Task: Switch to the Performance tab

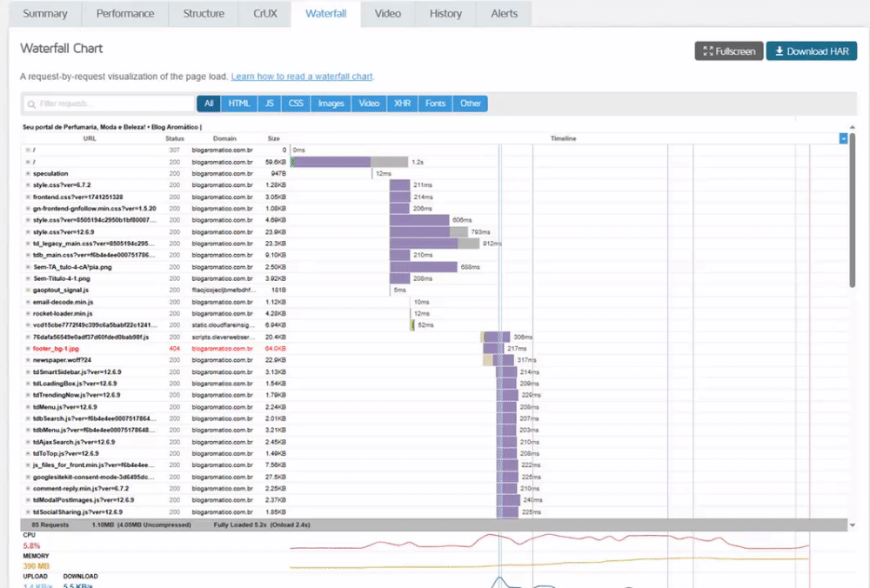Action: pyautogui.click(x=125, y=14)
